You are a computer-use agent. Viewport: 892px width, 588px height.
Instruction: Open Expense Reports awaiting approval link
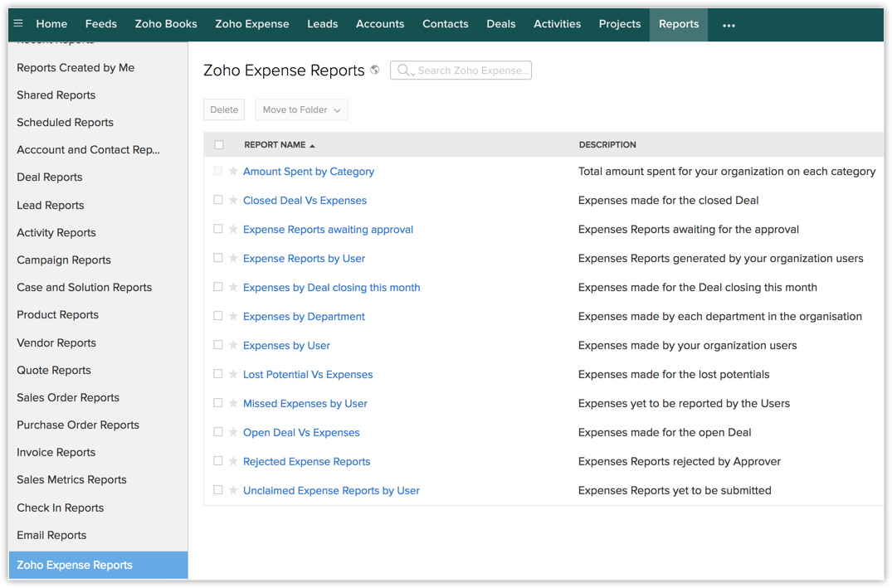[x=329, y=229]
